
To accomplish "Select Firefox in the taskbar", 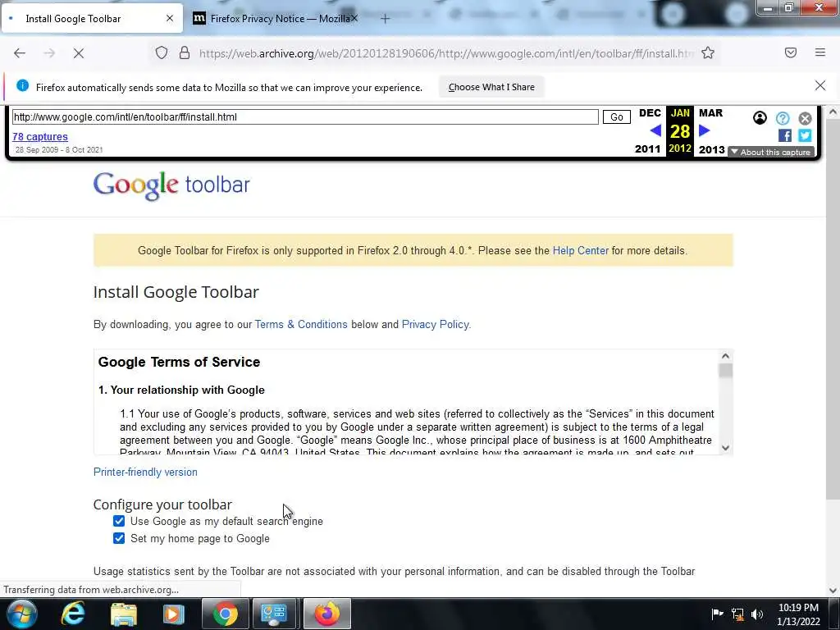I will [x=327, y=614].
